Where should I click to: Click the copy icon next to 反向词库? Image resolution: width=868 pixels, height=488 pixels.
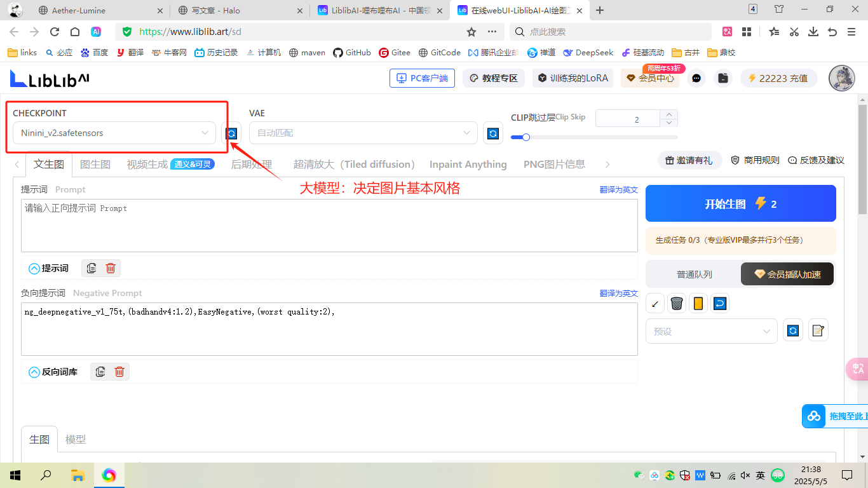[100, 372]
